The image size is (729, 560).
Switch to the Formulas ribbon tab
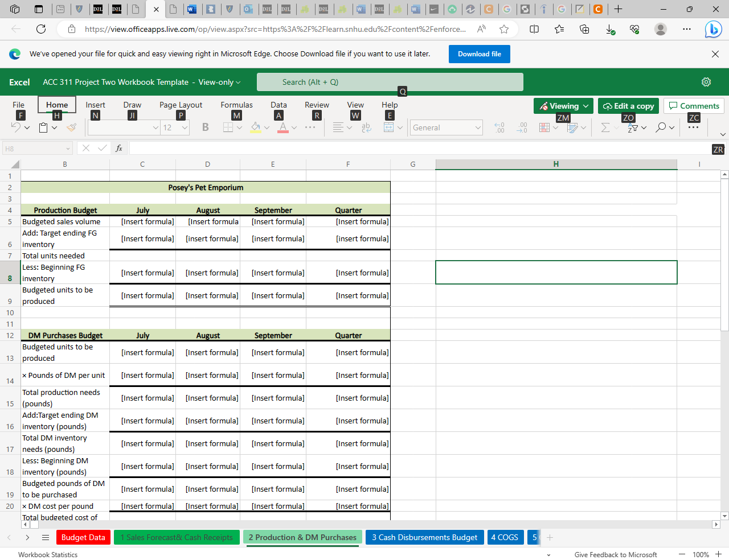[x=236, y=105]
